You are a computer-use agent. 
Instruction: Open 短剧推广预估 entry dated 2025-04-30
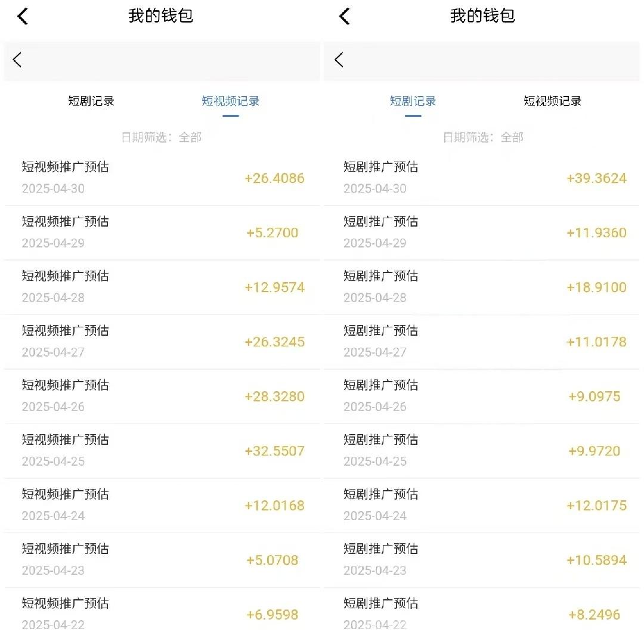[482, 178]
